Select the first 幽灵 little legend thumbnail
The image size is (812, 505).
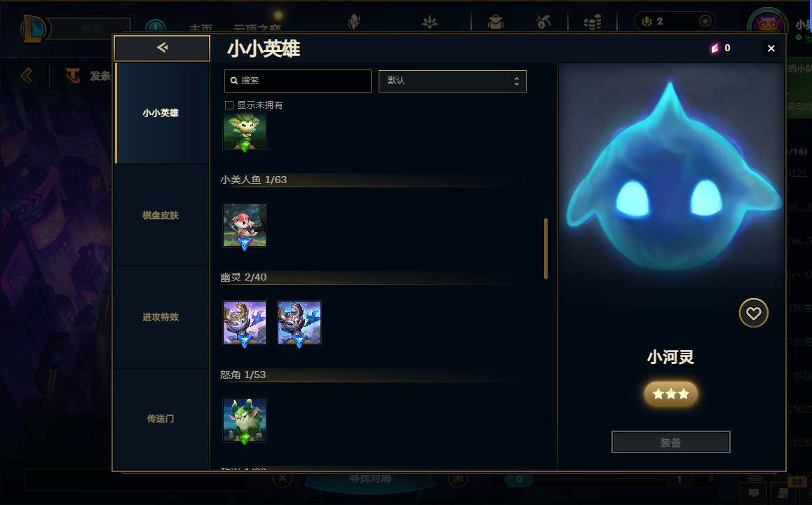pos(245,323)
